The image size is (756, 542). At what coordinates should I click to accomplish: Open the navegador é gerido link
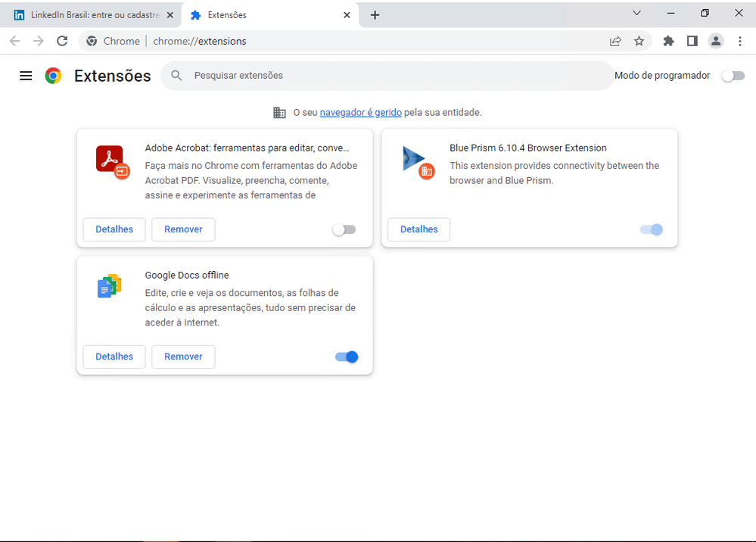[x=360, y=113]
